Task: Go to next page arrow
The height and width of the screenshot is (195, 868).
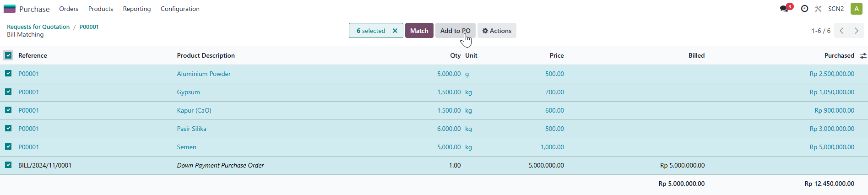Action: [x=856, y=31]
